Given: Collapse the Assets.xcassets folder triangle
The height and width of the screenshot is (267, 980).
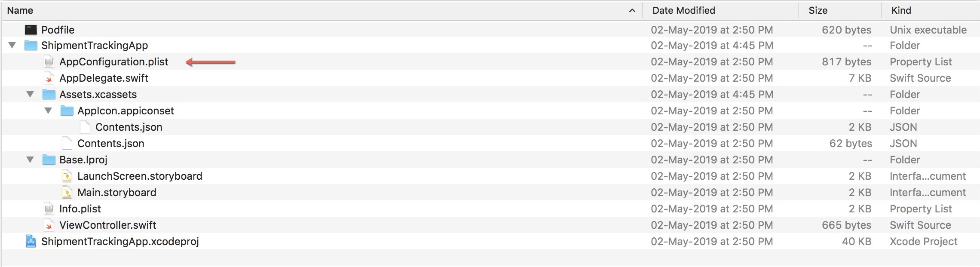Looking at the screenshot, I should (x=30, y=95).
